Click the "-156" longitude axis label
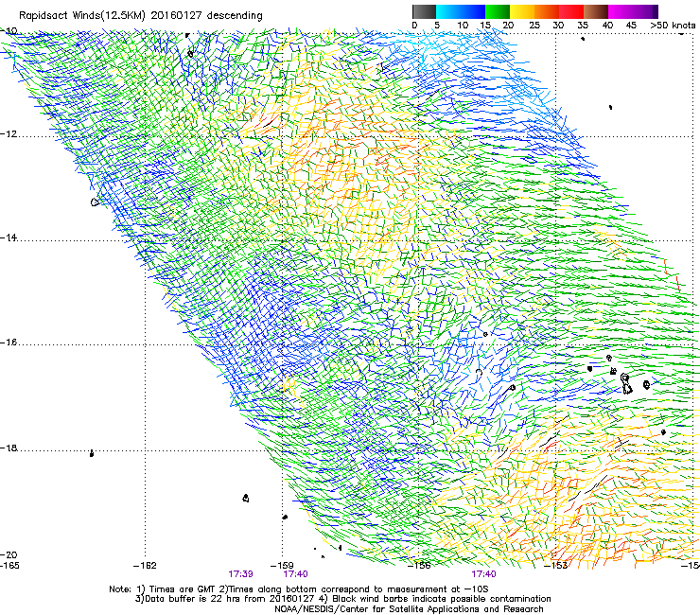Screen dimensions: 700x615 tap(420, 566)
